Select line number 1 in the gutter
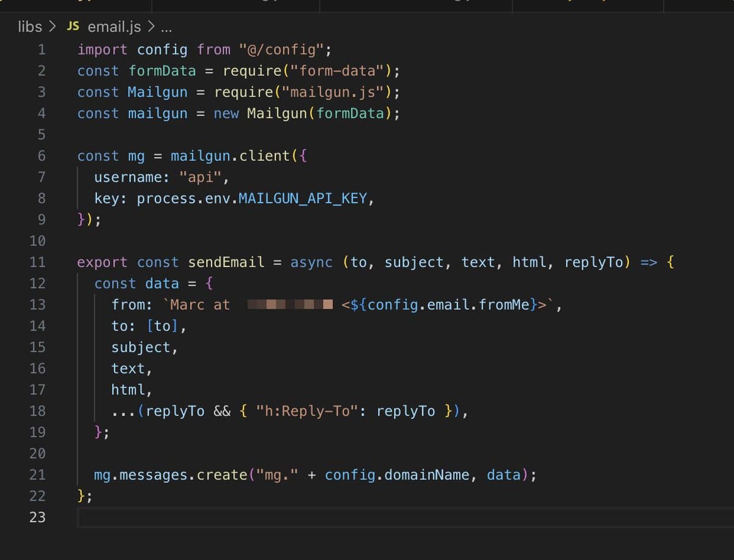The image size is (734, 560). tap(42, 50)
